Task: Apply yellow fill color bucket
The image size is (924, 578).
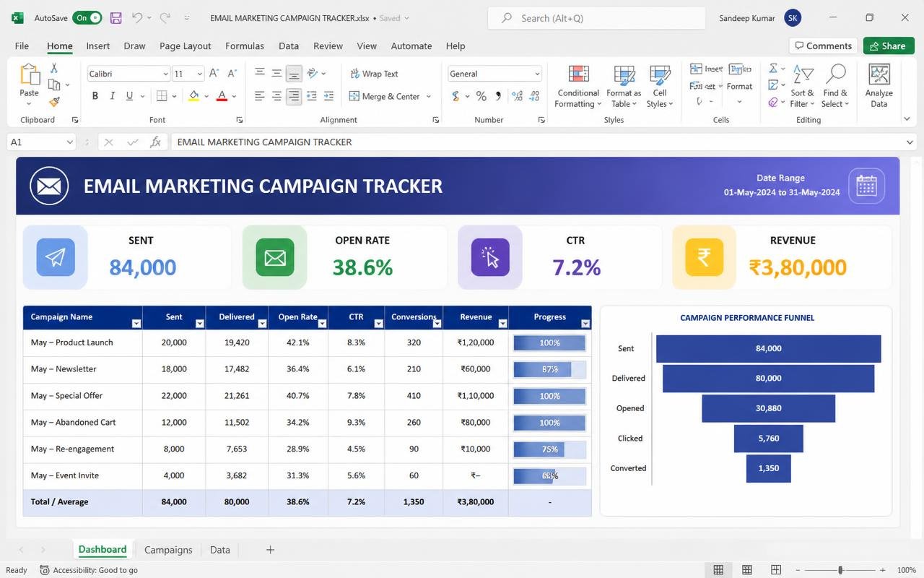Action: [x=193, y=96]
